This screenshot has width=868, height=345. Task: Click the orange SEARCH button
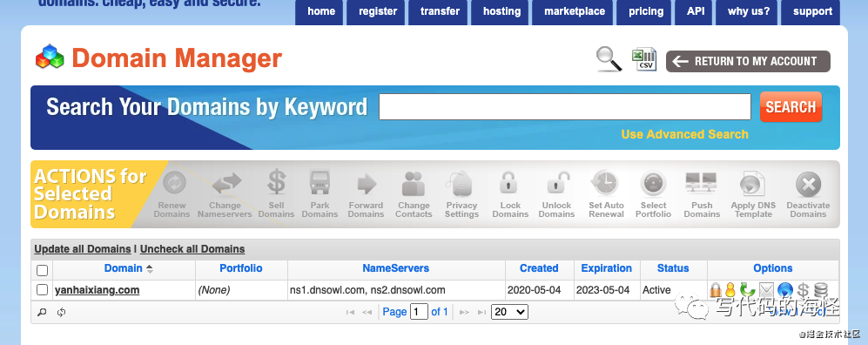coord(791,107)
